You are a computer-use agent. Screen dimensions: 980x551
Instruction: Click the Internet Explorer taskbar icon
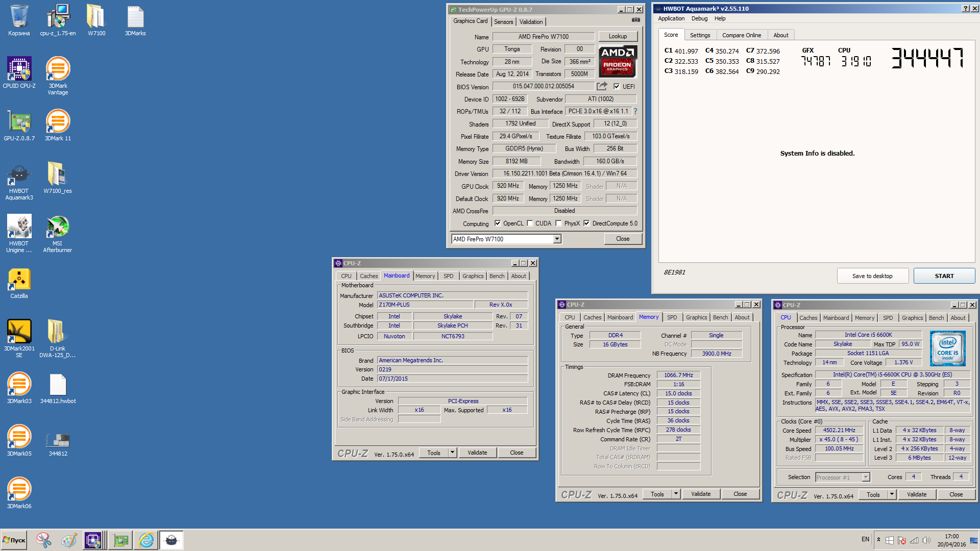146,540
